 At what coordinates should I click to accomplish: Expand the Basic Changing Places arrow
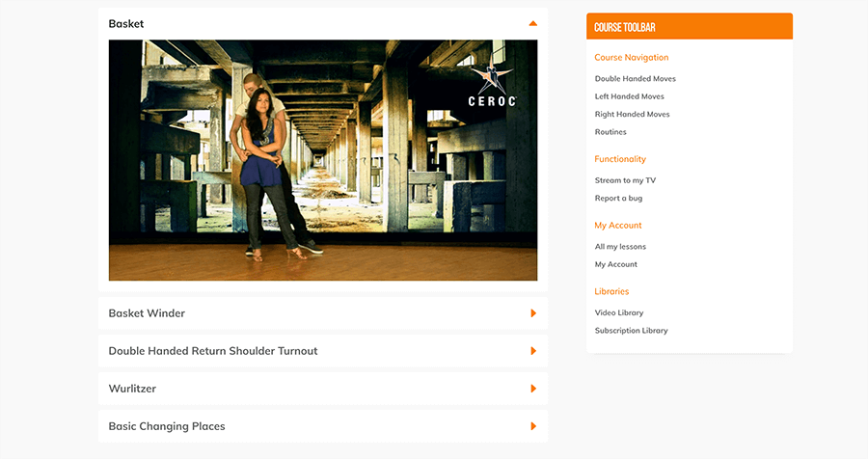[x=533, y=426]
